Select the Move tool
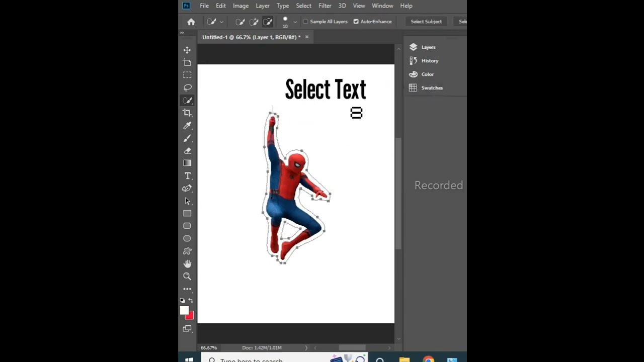Viewport: 644px width, 362px height. [187, 50]
